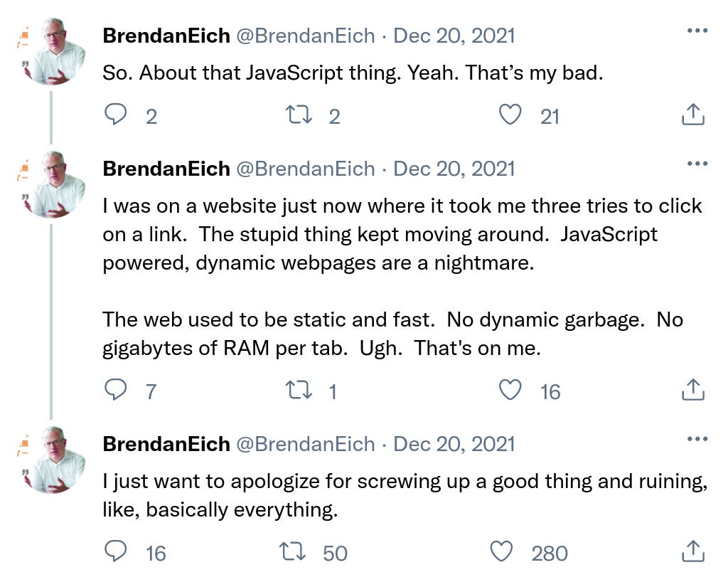Open more options on the second tweet
The image size is (728, 582).
(697, 162)
